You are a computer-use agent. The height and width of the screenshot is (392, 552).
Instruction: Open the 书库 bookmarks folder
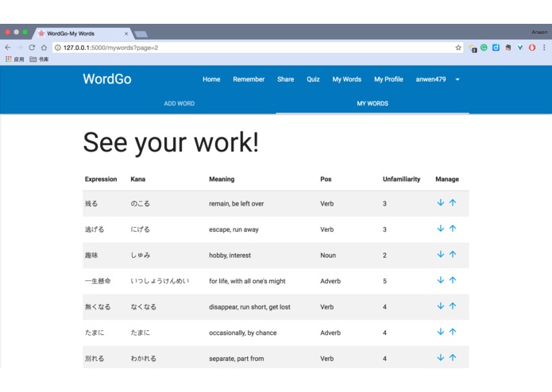click(39, 59)
